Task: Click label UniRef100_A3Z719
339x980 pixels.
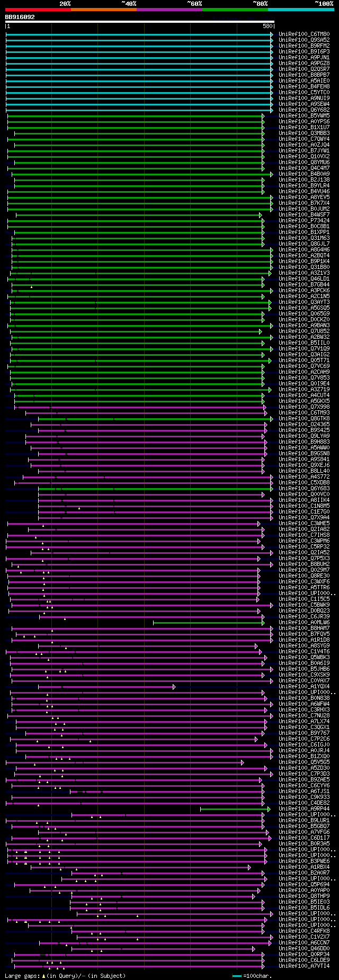Action: 304,390
